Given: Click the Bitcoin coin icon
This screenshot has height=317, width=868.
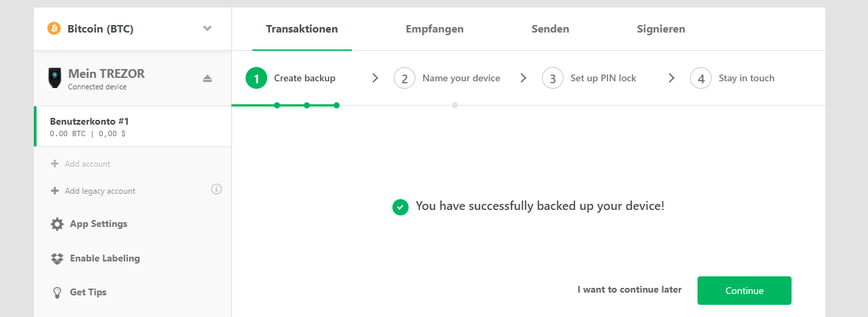Looking at the screenshot, I should coord(53,29).
